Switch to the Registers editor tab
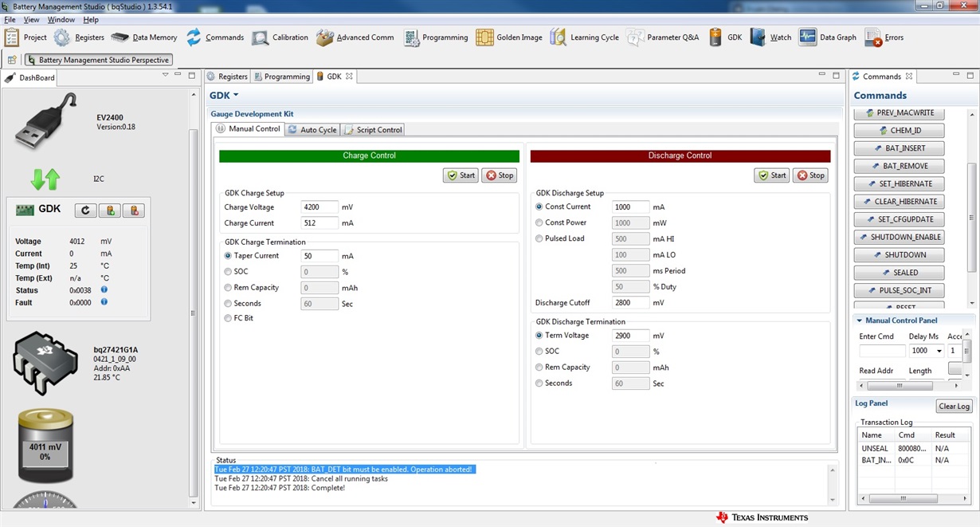Screen dimensions: 980x527 point(227,77)
